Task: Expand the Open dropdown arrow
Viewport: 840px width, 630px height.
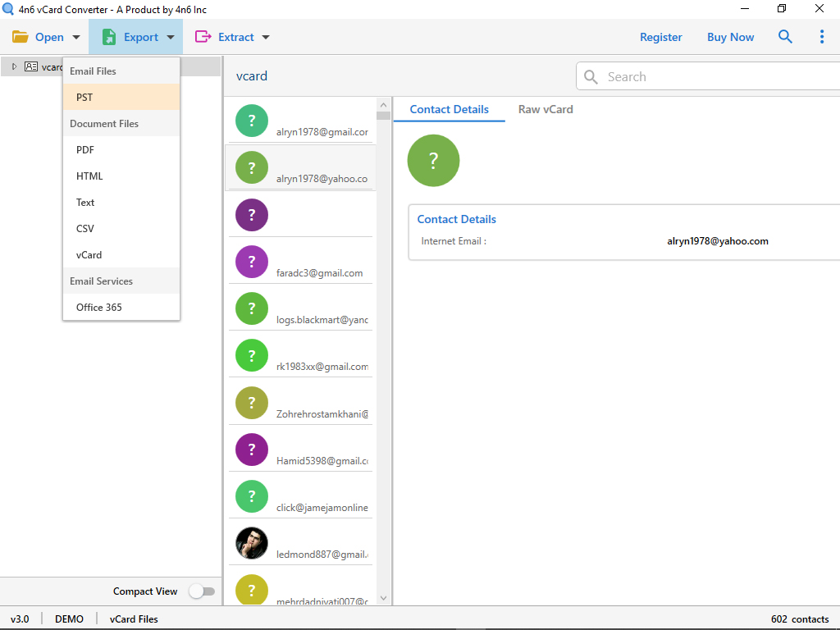Action: click(76, 37)
